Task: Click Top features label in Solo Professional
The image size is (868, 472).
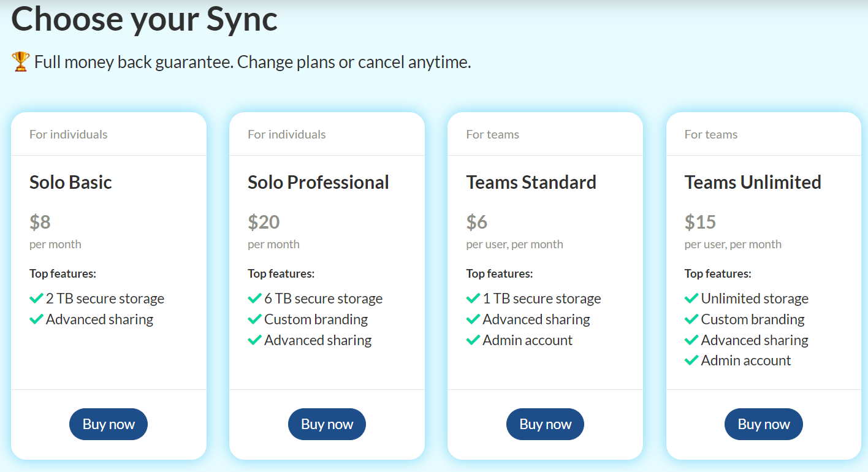Action: point(281,273)
